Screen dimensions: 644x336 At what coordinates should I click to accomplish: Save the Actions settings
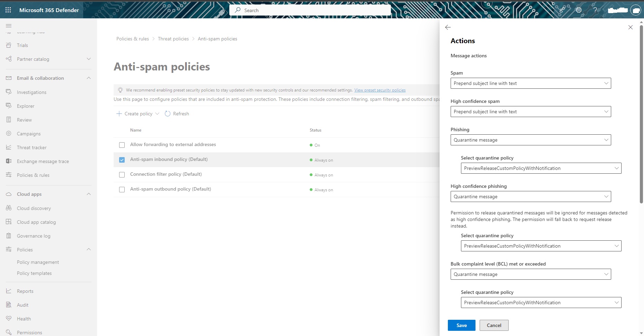pos(462,325)
